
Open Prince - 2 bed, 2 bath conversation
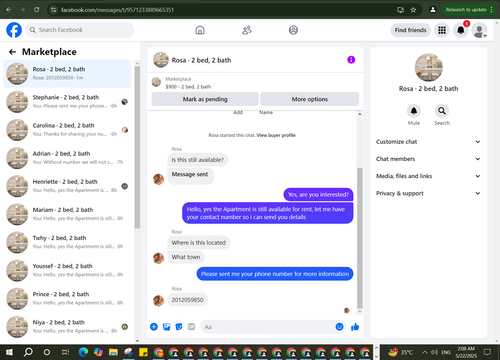(x=67, y=298)
